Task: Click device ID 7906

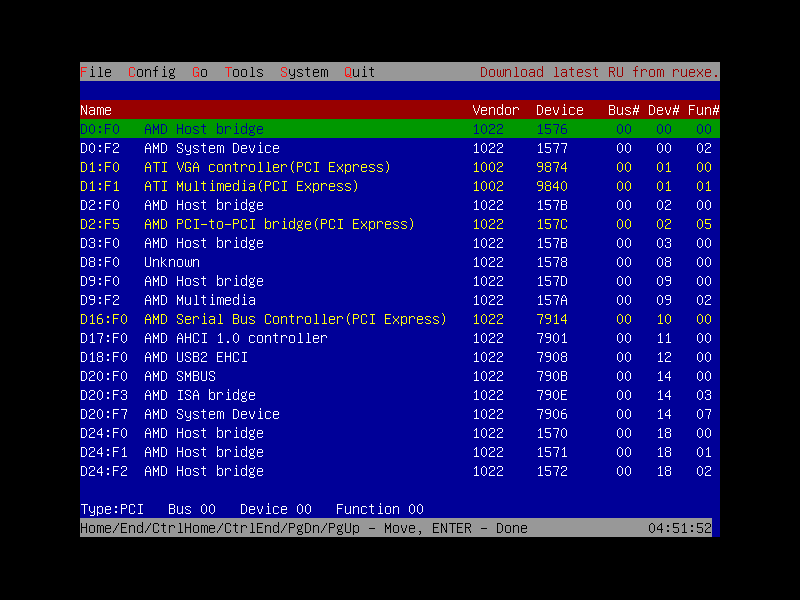Action: (552, 414)
